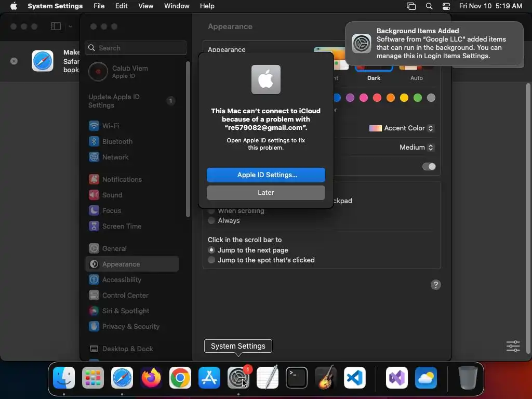Open Terminal from the Dock
Screen dimensions: 532x399
(x=297, y=378)
